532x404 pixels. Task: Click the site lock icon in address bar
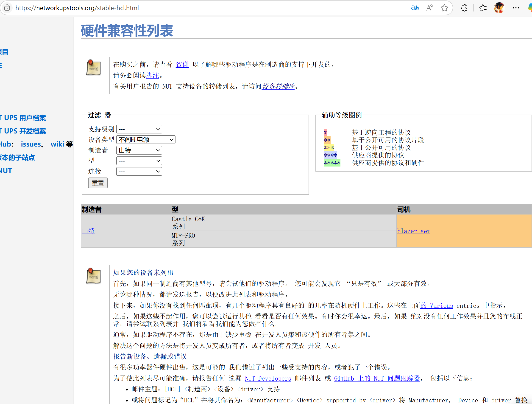tap(7, 8)
